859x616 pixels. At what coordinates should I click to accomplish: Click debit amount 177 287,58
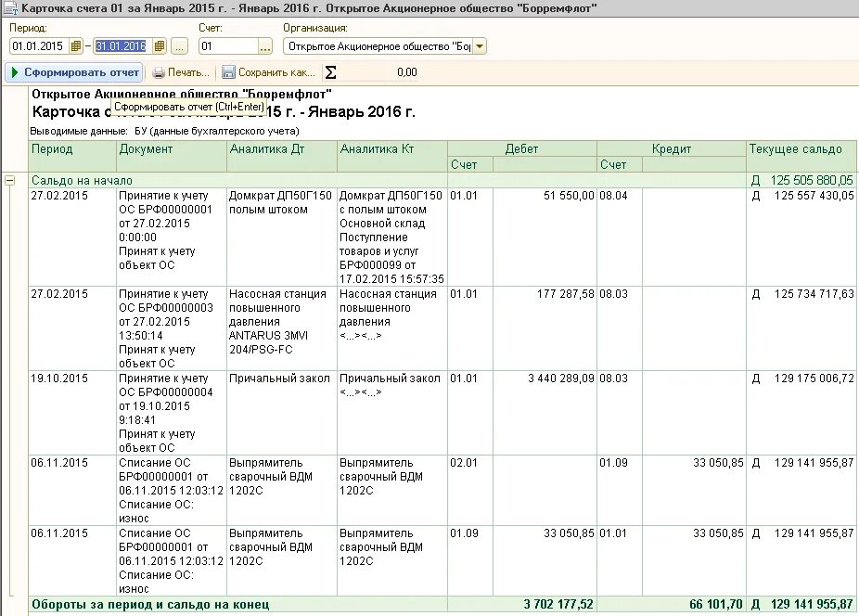coord(565,294)
